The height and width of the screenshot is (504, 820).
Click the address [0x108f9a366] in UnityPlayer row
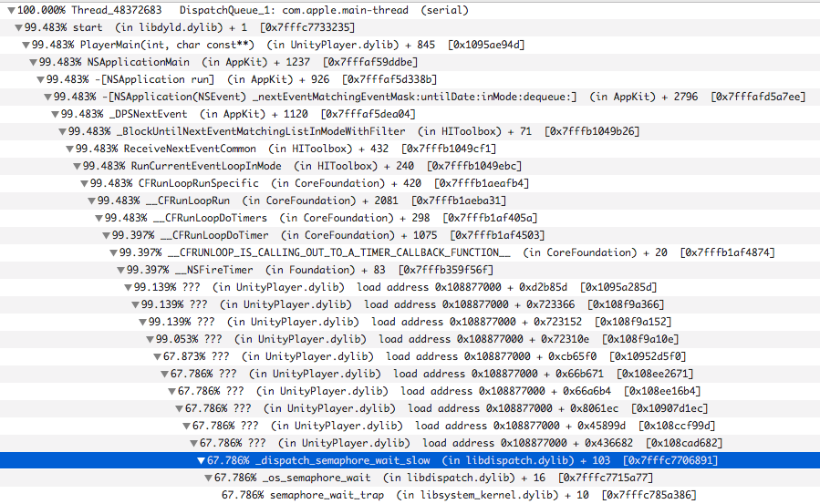click(x=626, y=304)
